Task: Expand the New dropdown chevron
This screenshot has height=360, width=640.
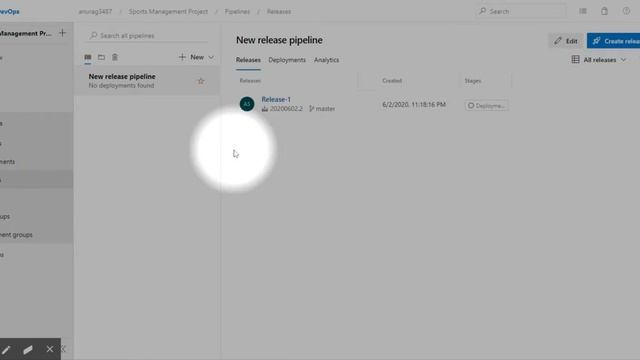Action: pyautogui.click(x=211, y=58)
